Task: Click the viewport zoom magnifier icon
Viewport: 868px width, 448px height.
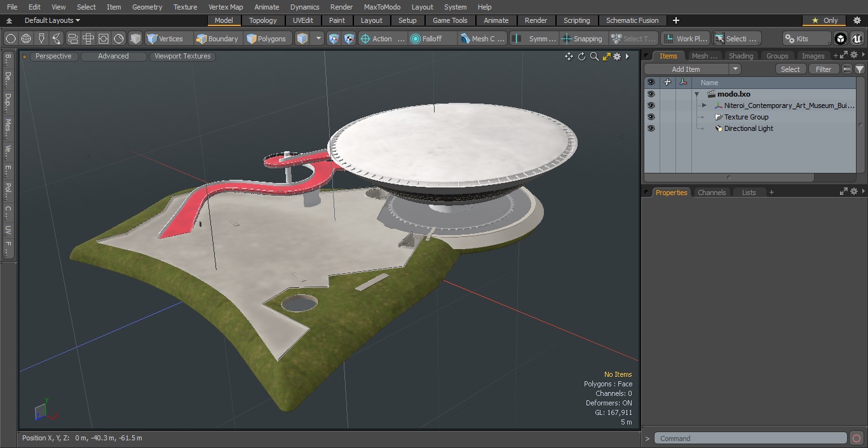Action: coord(594,57)
